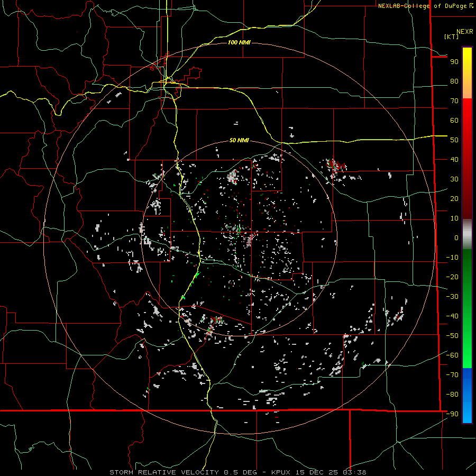Viewport: 476px width, 476px height.
Task: Click the -90 value on the velocity scale
Action: coord(452,414)
